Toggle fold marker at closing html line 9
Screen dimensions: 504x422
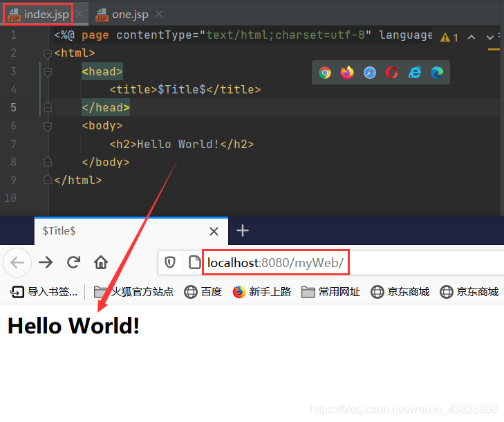click(48, 179)
